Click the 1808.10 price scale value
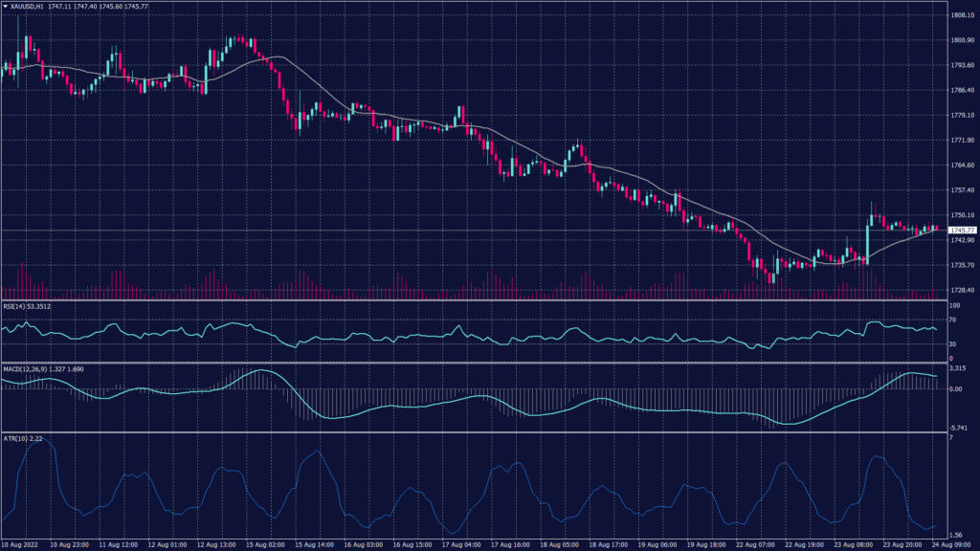Viewport: 980px width, 551px height. pos(964,15)
